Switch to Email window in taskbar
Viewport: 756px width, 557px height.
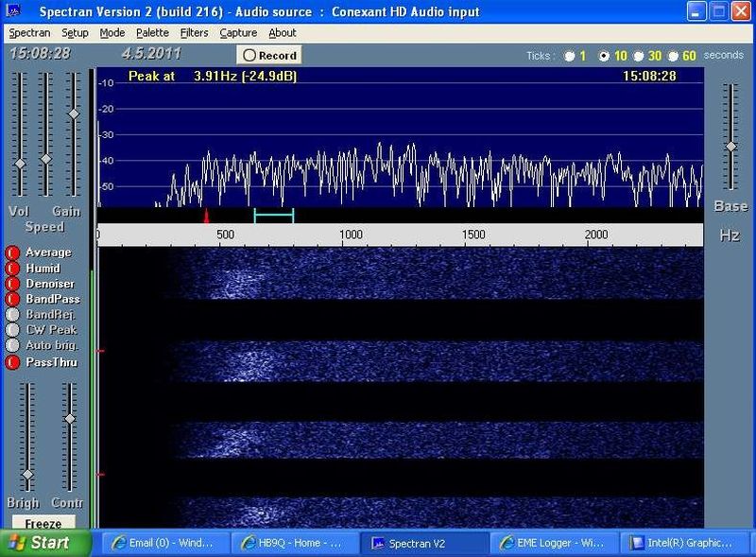[x=166, y=543]
